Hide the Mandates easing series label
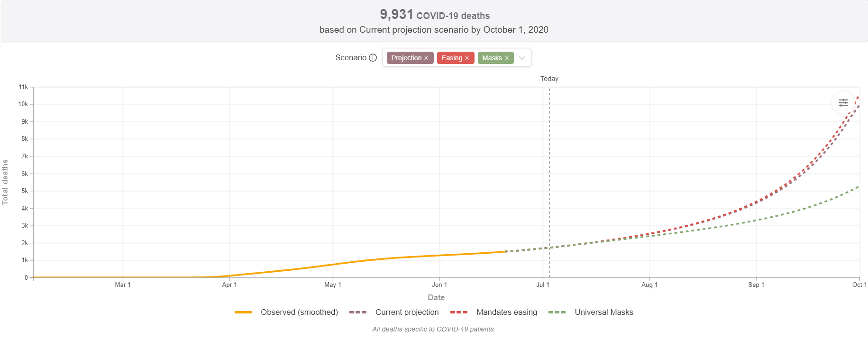The width and height of the screenshot is (868, 340). click(x=506, y=312)
